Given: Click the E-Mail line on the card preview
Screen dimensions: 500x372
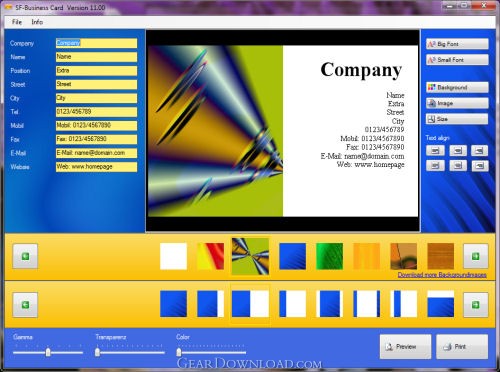Looking at the screenshot, I should point(362,156).
